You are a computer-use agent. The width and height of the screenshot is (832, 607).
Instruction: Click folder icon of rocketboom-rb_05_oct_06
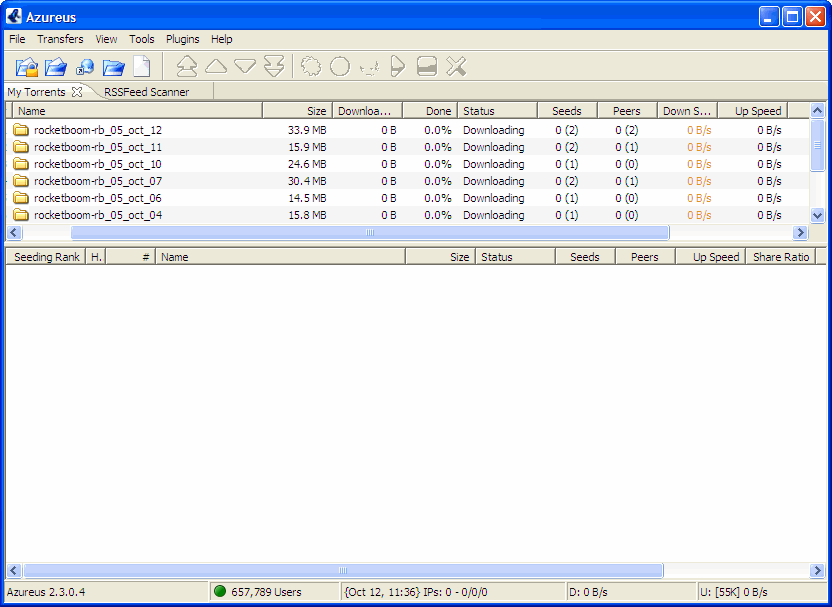tap(21, 198)
